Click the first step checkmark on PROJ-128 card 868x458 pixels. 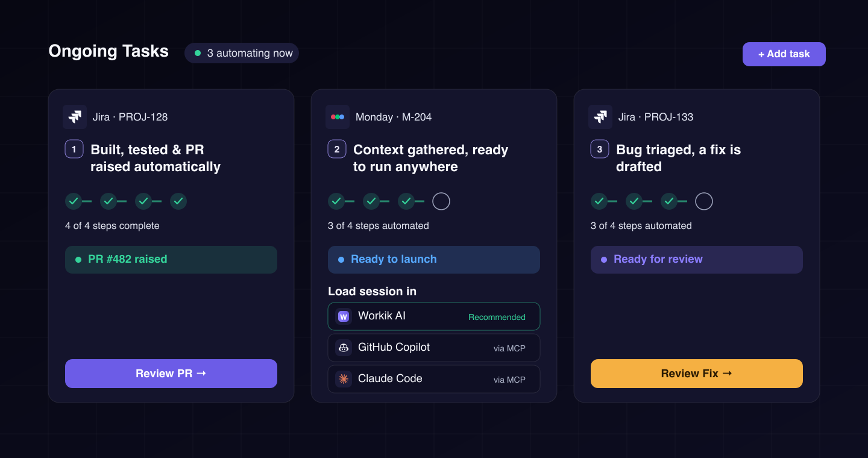coord(74,201)
